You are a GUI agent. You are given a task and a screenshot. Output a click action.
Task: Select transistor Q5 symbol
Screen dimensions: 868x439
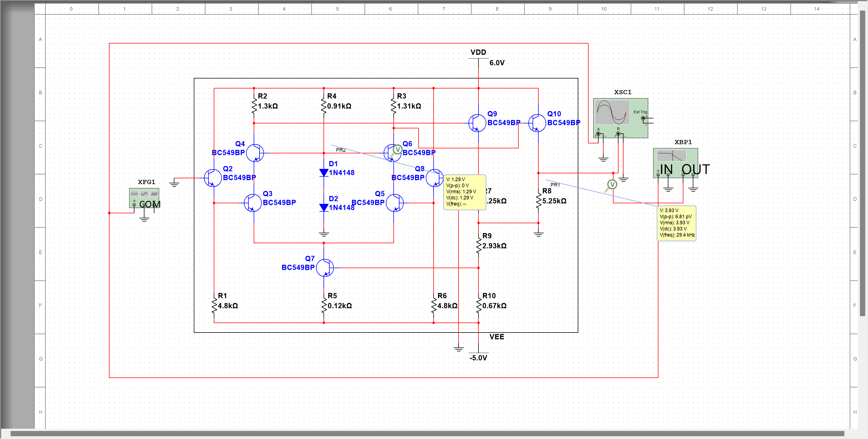click(x=394, y=203)
